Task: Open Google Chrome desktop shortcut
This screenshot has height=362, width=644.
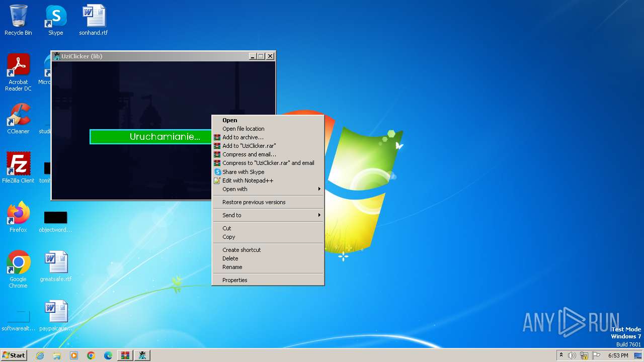Action: coord(18,269)
